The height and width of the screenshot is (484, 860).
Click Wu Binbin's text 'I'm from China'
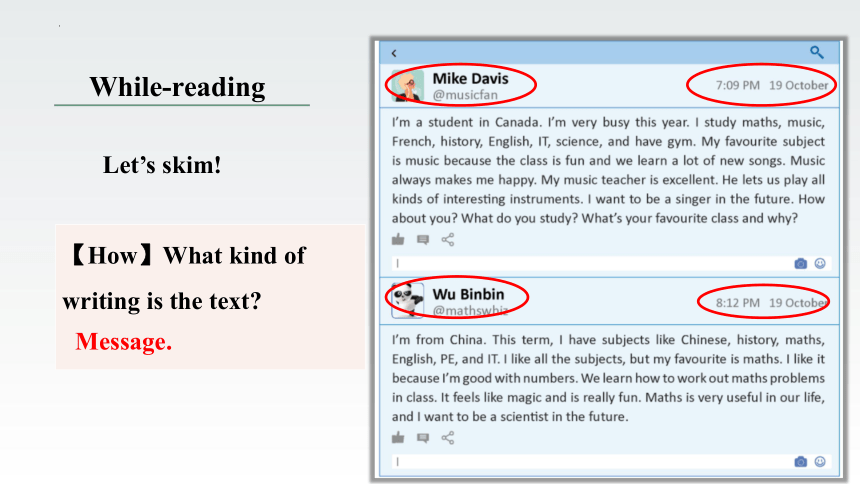coord(439,340)
